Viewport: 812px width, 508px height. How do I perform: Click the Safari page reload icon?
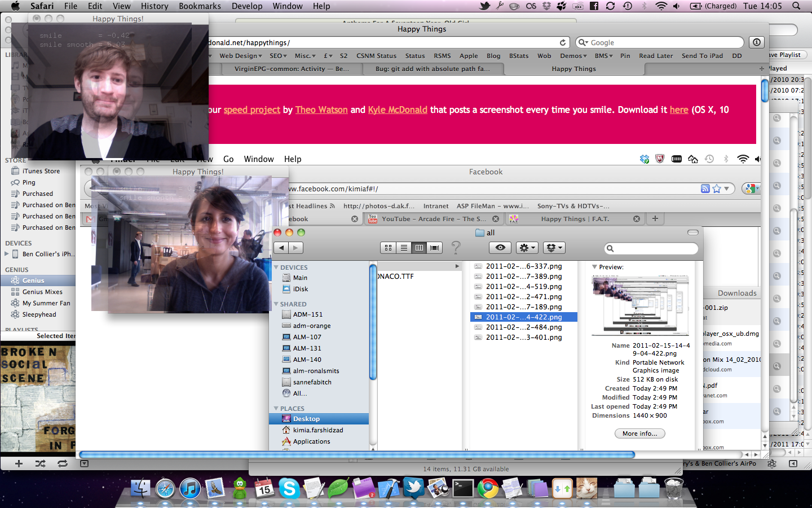click(x=562, y=42)
